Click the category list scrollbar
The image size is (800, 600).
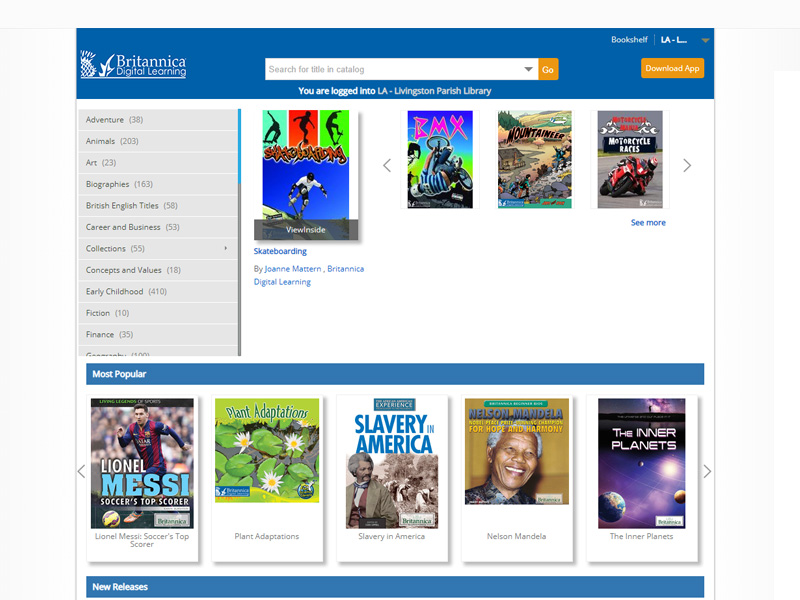click(239, 232)
